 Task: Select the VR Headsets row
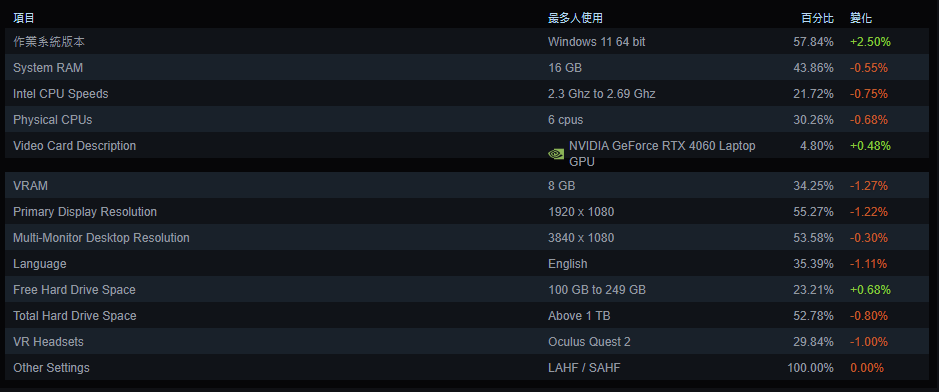point(467,341)
